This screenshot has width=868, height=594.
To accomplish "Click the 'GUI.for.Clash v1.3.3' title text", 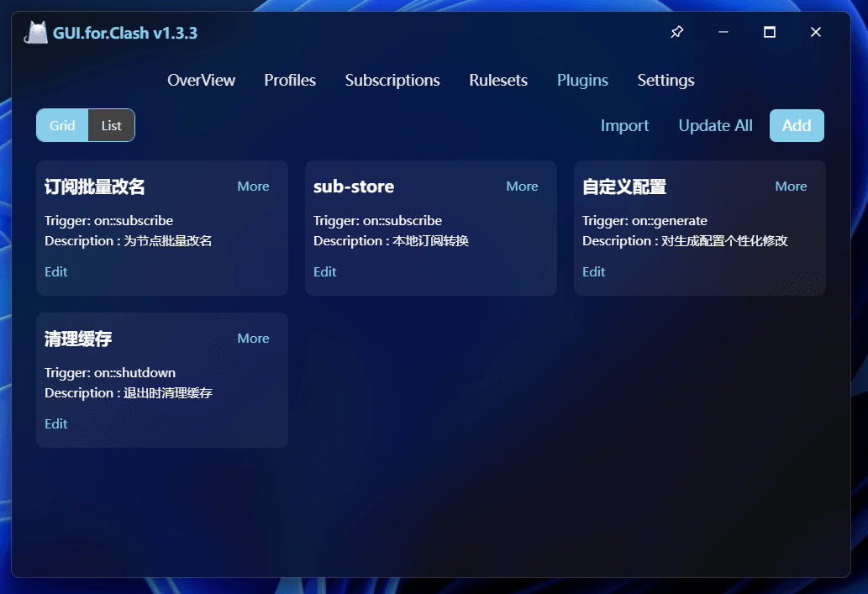I will coord(125,34).
